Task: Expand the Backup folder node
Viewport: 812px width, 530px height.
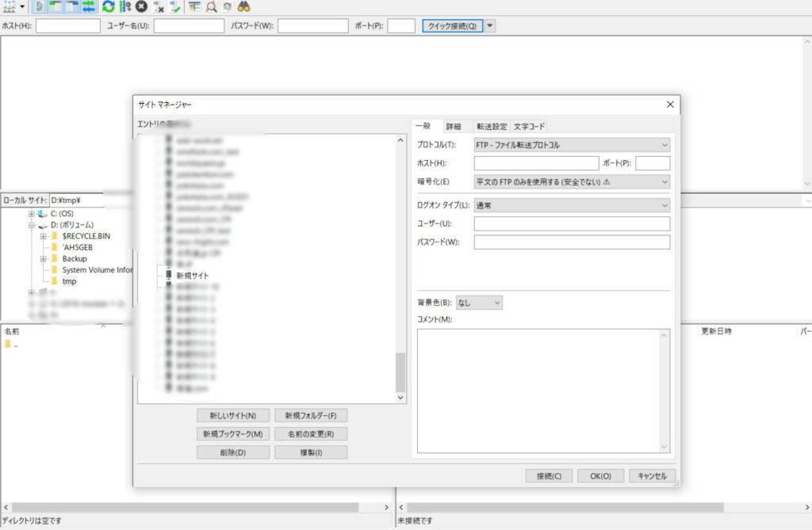Action: 44,259
